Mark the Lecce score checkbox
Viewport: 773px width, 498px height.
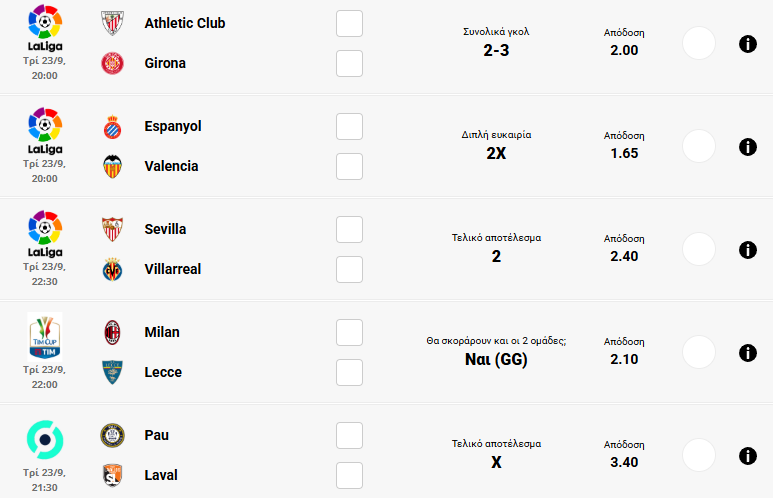[349, 372]
